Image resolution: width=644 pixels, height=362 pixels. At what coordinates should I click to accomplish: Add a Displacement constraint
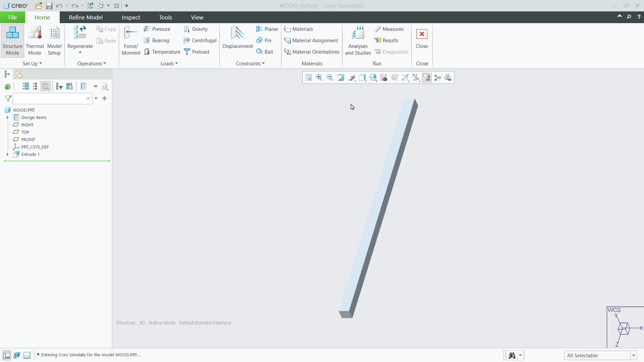(237, 38)
